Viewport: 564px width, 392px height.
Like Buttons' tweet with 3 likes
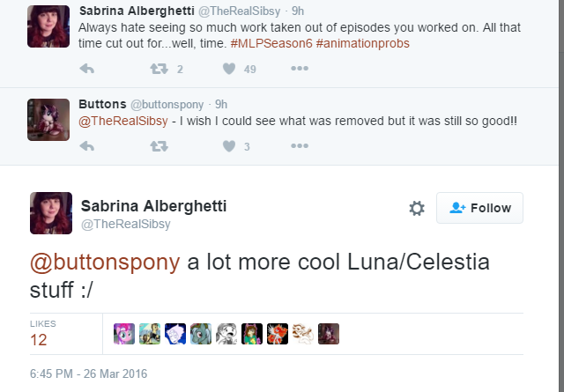tap(230, 146)
